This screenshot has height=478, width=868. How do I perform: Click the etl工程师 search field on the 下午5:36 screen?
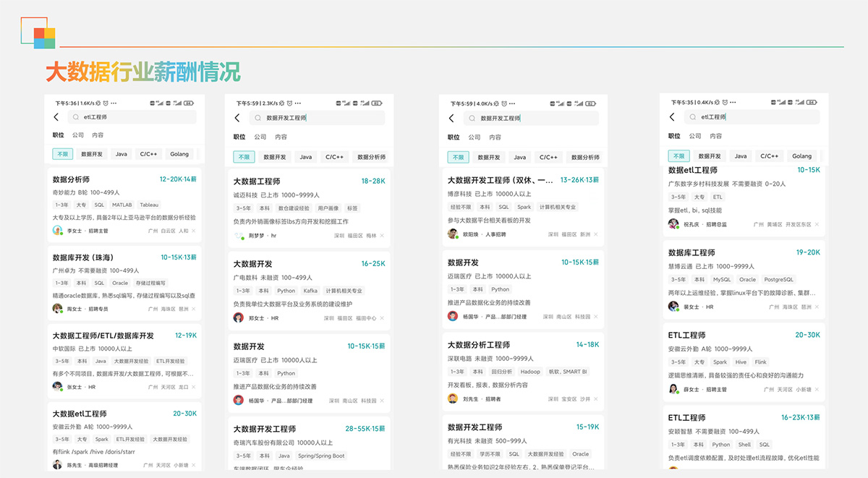130,117
